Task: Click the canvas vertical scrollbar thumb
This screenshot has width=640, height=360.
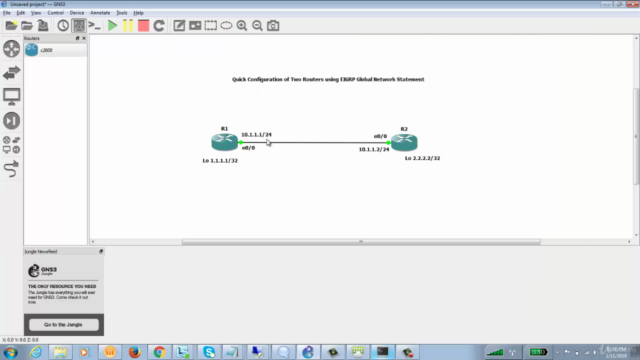Action: tap(636, 136)
